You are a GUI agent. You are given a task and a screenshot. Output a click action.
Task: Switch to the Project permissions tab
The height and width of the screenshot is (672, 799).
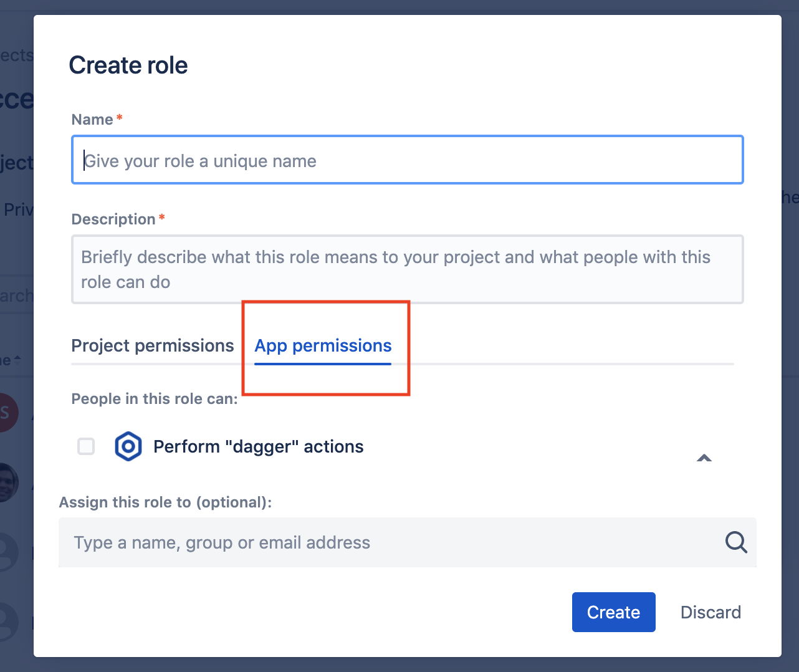[153, 345]
